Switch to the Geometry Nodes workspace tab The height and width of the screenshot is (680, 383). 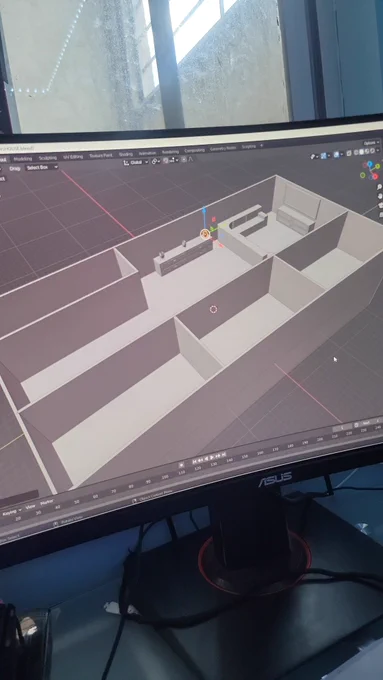(x=223, y=148)
